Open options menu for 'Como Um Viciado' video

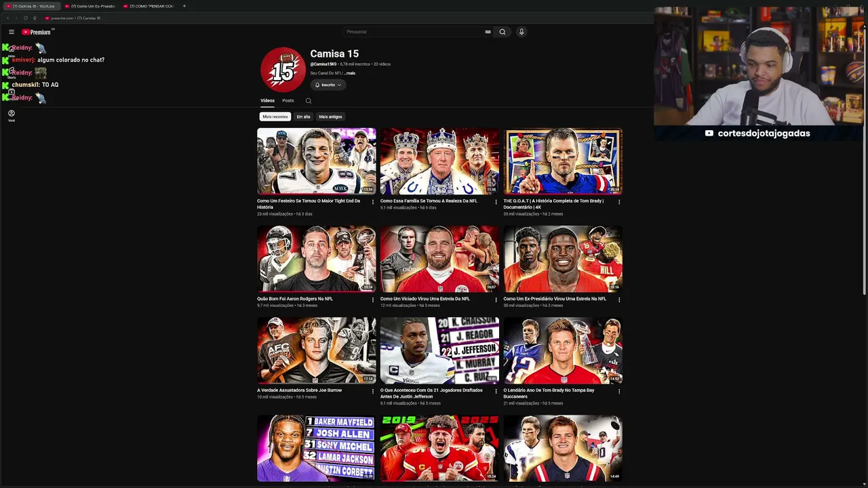point(496,300)
